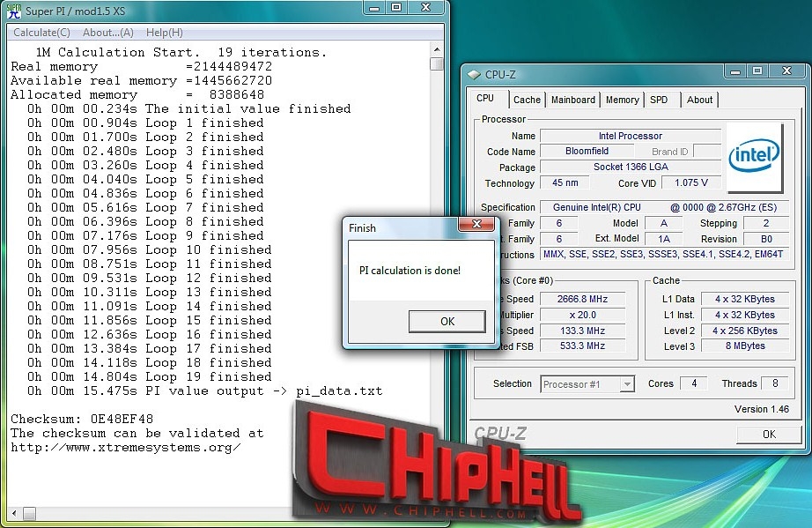Click the Intel logo in CPU-Z
The image size is (812, 528).
point(754,157)
